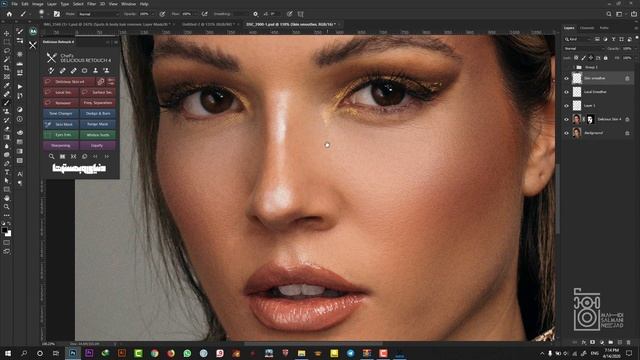Click delete layer trash icon
Viewport: 640px width, 360px height.
pyautogui.click(x=629, y=342)
